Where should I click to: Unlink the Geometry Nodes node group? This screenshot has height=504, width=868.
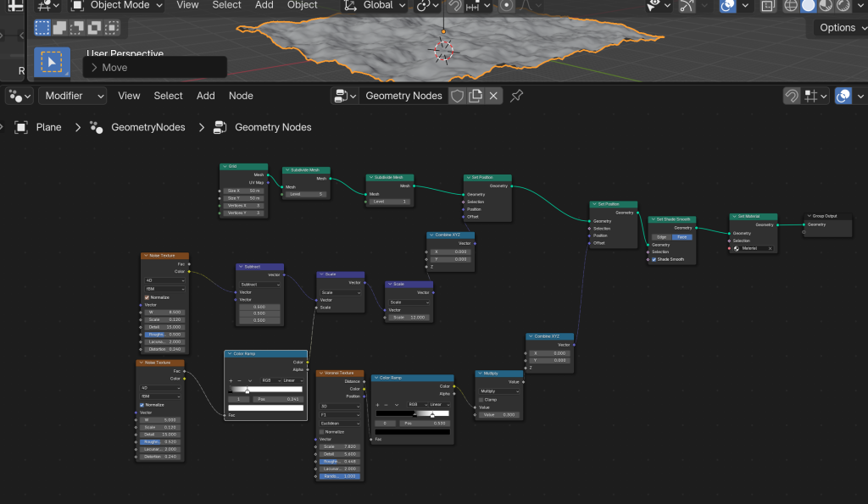pyautogui.click(x=494, y=96)
